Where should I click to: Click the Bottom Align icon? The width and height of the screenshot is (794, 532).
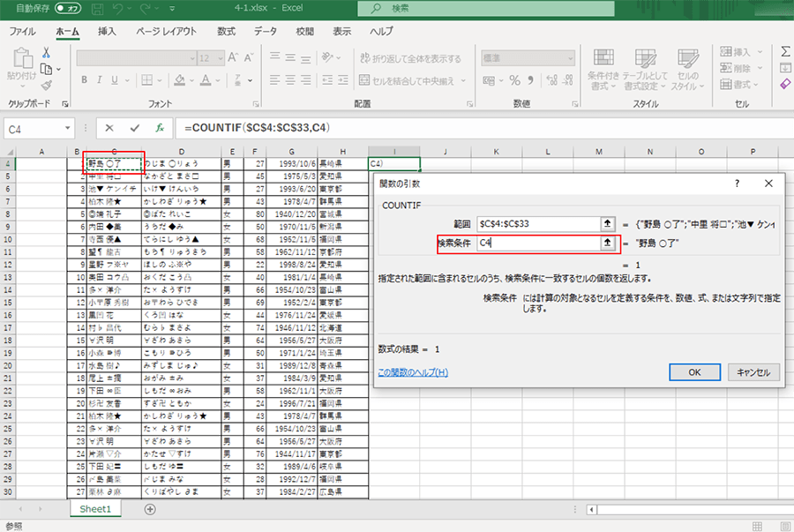[x=306, y=57]
